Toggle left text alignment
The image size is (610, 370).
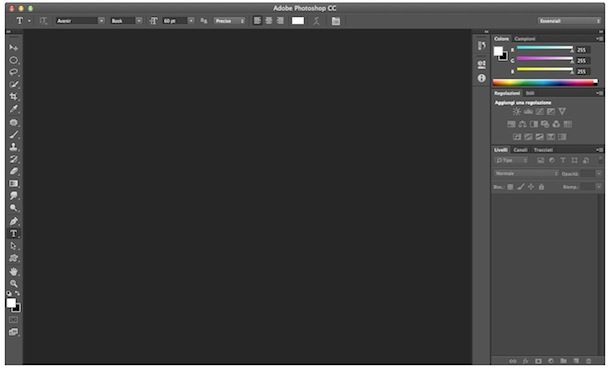(x=257, y=21)
